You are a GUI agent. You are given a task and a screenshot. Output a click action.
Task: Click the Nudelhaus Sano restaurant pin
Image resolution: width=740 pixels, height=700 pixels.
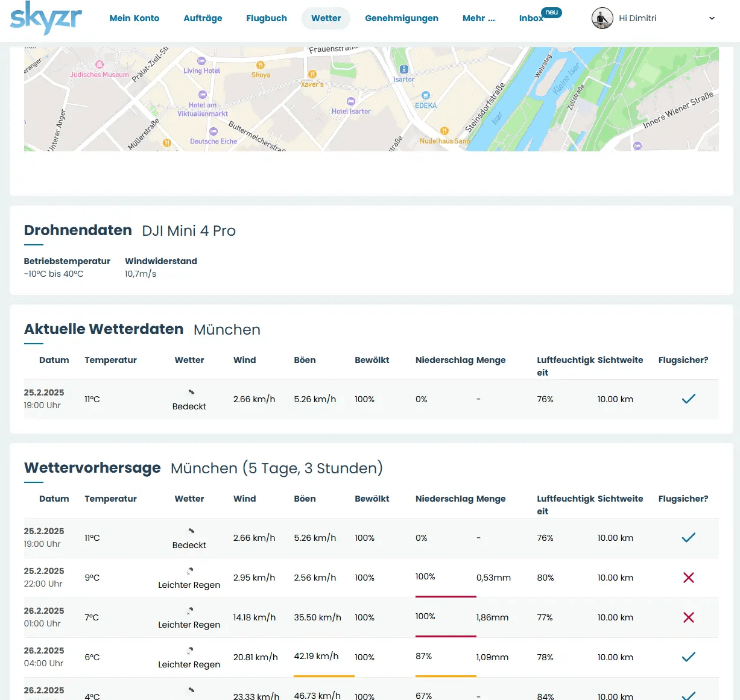(444, 131)
